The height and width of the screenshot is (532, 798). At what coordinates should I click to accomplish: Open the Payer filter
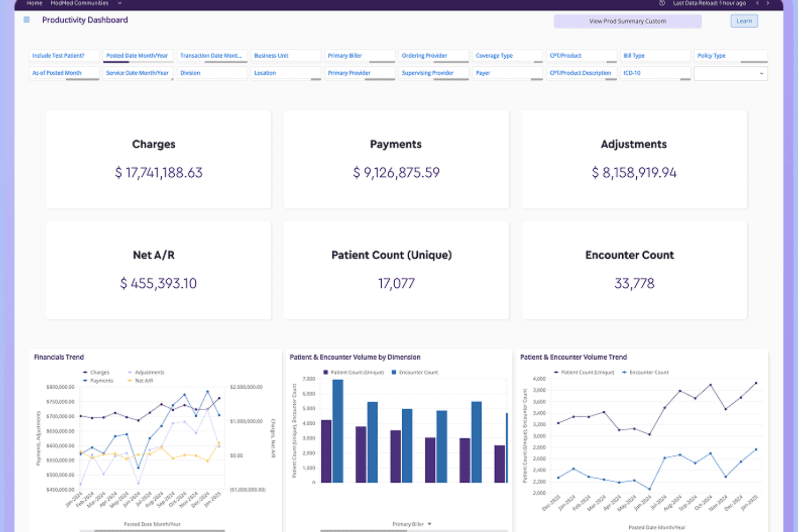tap(507, 73)
